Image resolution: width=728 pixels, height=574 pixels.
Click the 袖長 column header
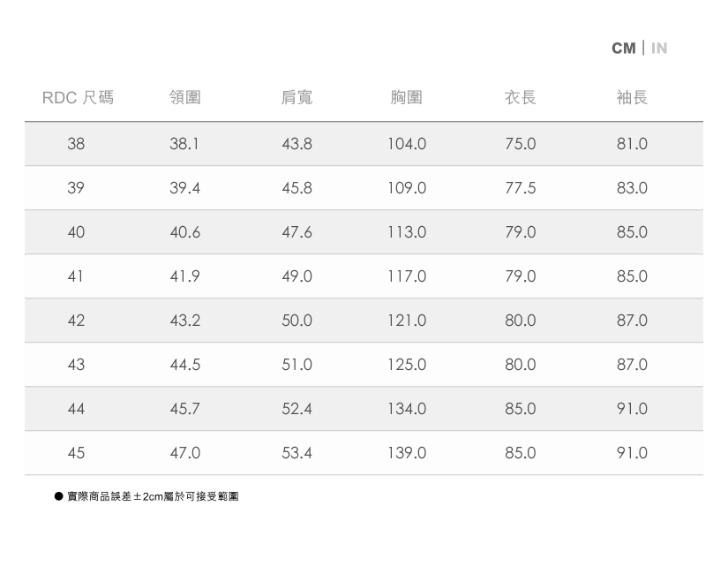click(x=632, y=97)
